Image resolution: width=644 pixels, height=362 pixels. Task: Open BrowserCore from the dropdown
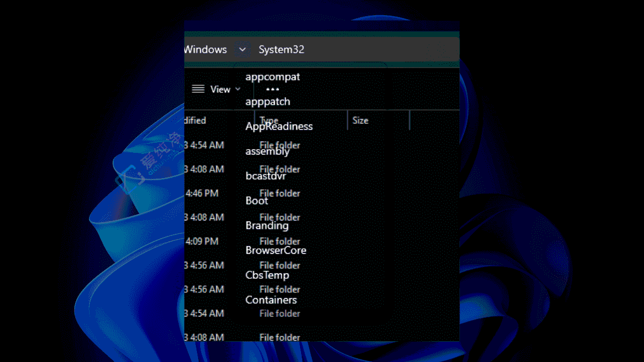tap(276, 250)
